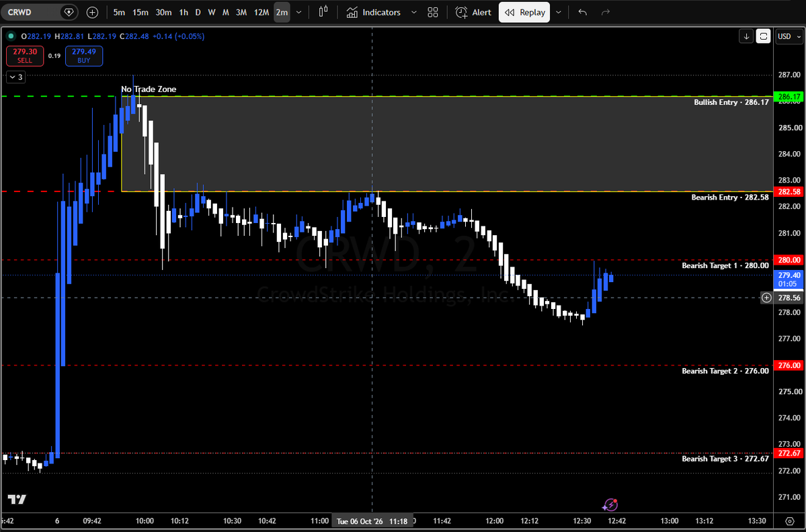Switch to Weekly (W) timeframe
Screen dimensions: 806x532
(x=212, y=12)
